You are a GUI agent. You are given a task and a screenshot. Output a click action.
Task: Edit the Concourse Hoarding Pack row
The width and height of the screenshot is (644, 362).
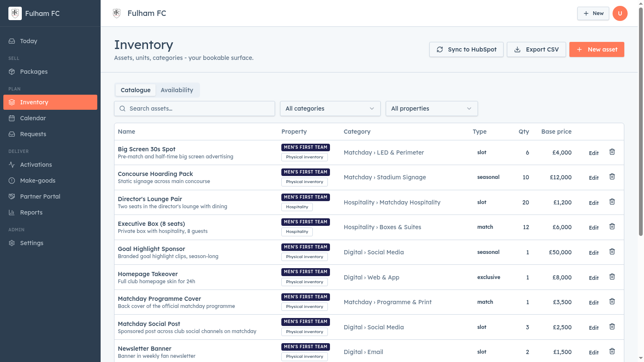(594, 178)
